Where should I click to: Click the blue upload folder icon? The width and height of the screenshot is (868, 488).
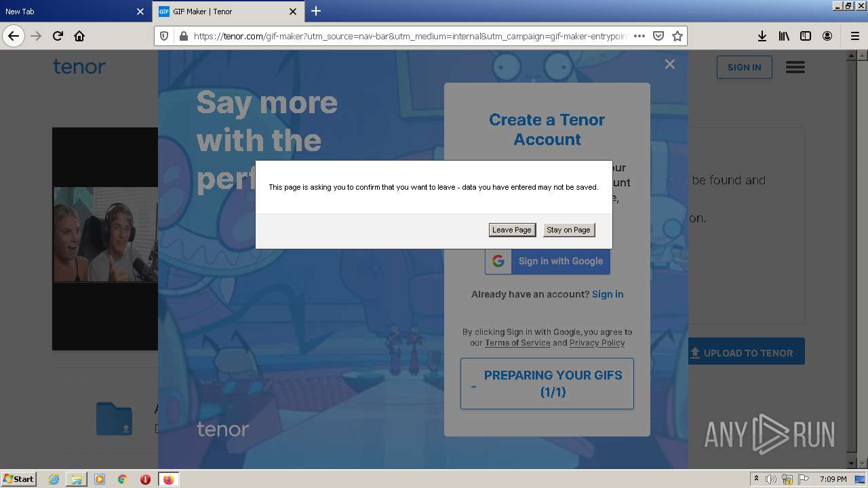pyautogui.click(x=114, y=419)
